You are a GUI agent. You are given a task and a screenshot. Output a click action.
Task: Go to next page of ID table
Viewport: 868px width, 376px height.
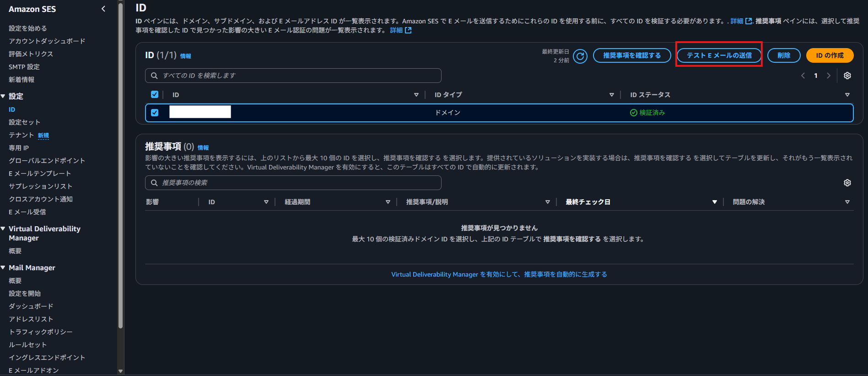828,76
